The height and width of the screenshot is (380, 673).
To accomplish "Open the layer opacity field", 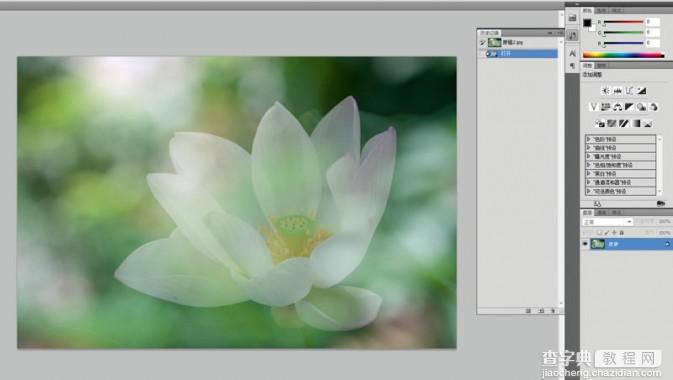I will (664, 222).
